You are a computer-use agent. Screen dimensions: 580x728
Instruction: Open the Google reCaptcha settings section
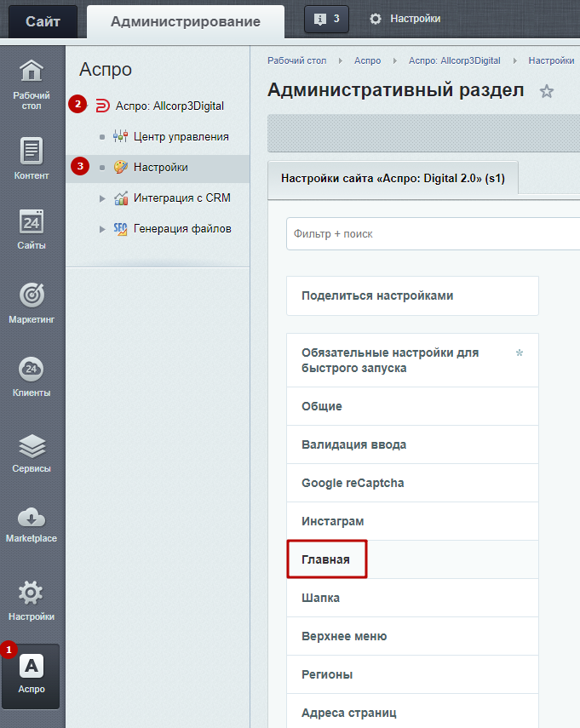412,483
